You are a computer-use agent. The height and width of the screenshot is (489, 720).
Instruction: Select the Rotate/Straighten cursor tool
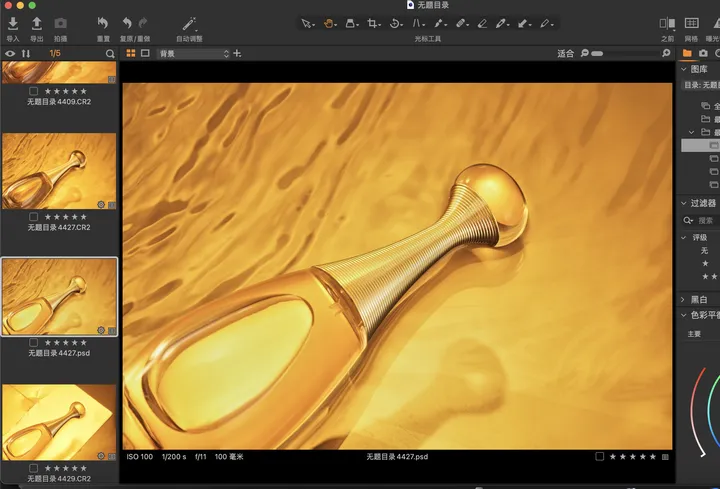point(396,22)
